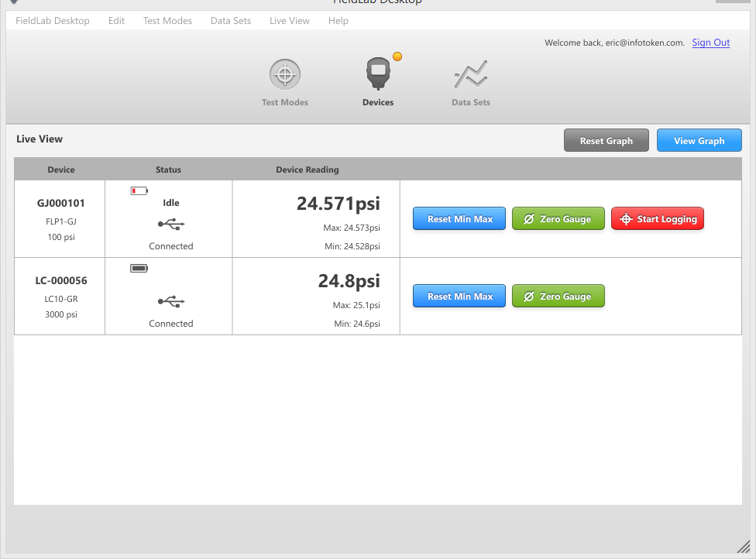The height and width of the screenshot is (559, 756).
Task: Click USB connection icon for GJ000101
Action: point(171,224)
